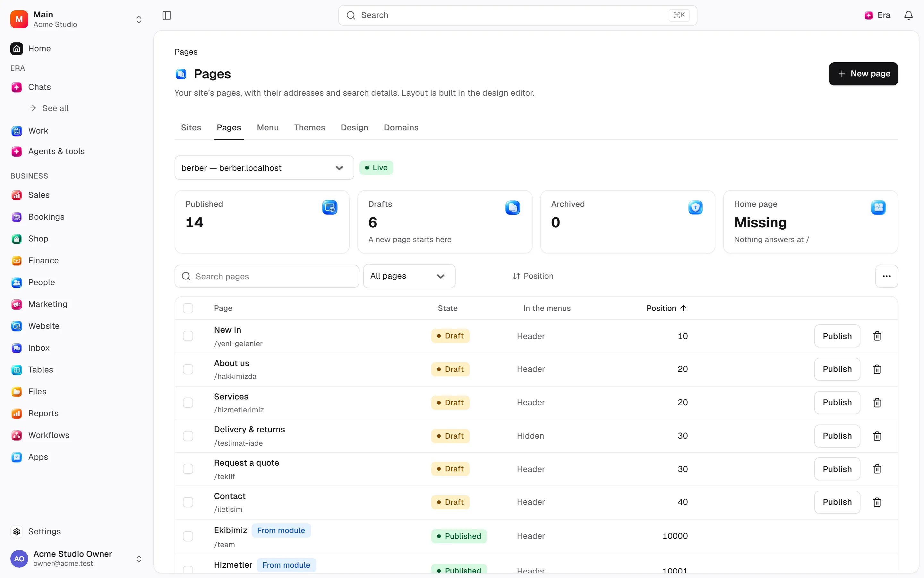Switch to the Sites tab

191,128
